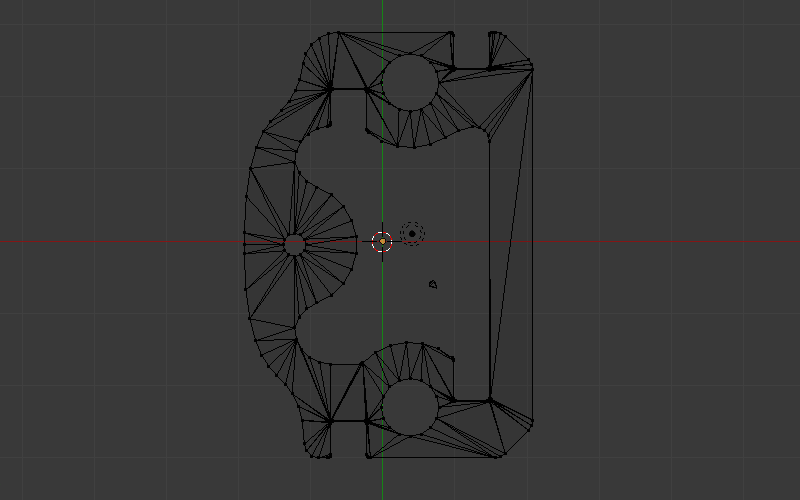Screen dimensions: 800x500
Task: Select the lamp object with dashed rings
Action: pyautogui.click(x=412, y=234)
